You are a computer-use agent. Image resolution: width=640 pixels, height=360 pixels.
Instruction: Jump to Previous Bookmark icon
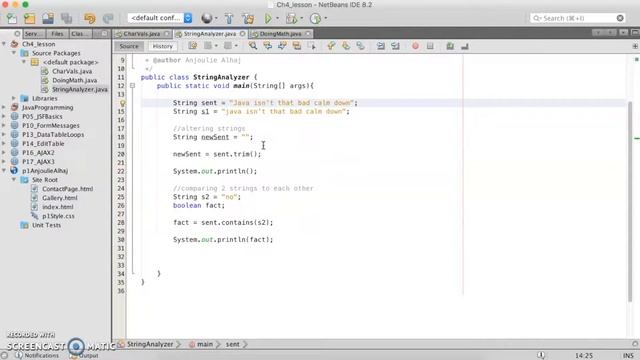[331, 46]
